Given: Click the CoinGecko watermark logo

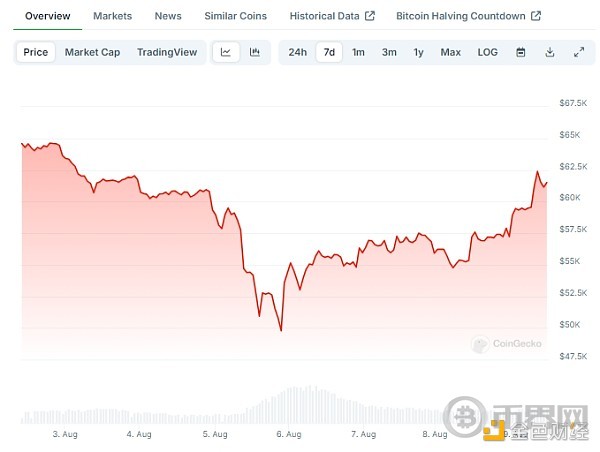Looking at the screenshot, I should [x=507, y=343].
